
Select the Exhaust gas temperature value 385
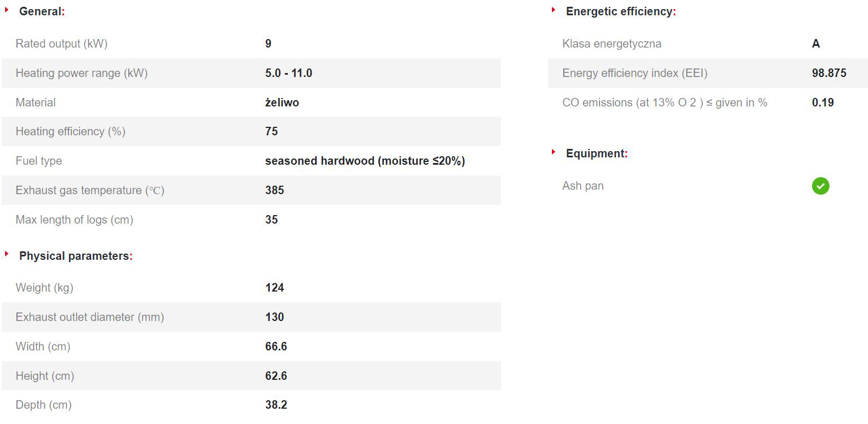click(x=275, y=190)
